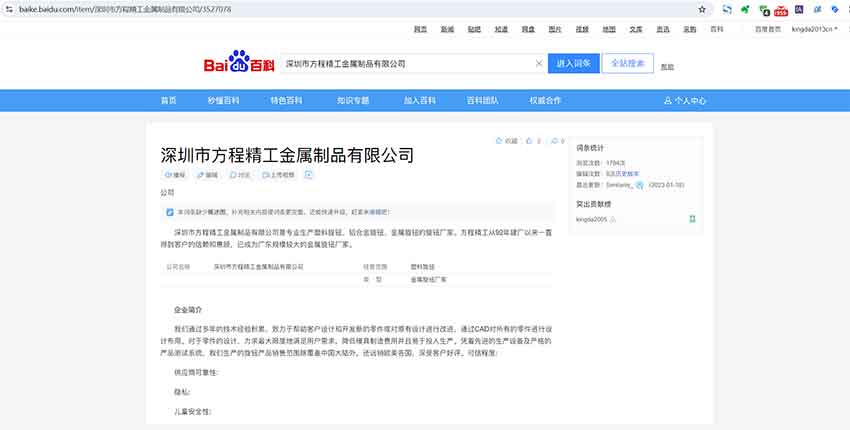Image resolution: width=850 pixels, height=430 pixels.
Task: Click the kingda2005 contributor name
Action: pyautogui.click(x=591, y=220)
